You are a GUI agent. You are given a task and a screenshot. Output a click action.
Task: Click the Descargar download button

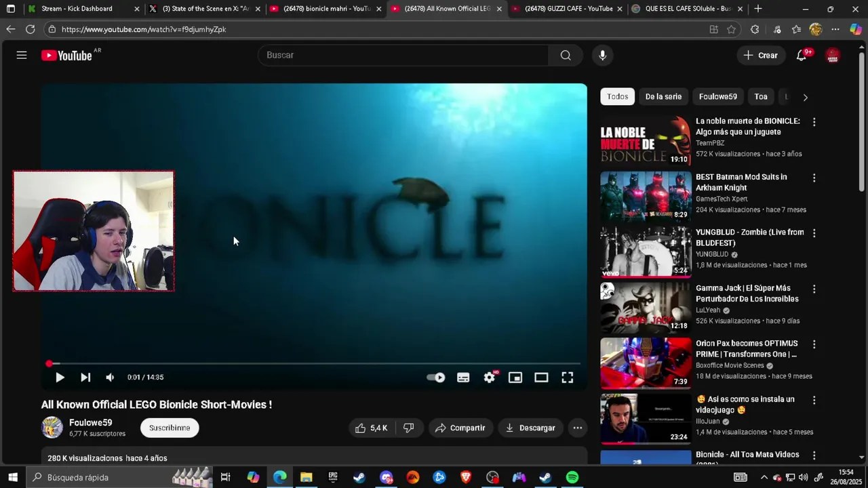(530, 428)
